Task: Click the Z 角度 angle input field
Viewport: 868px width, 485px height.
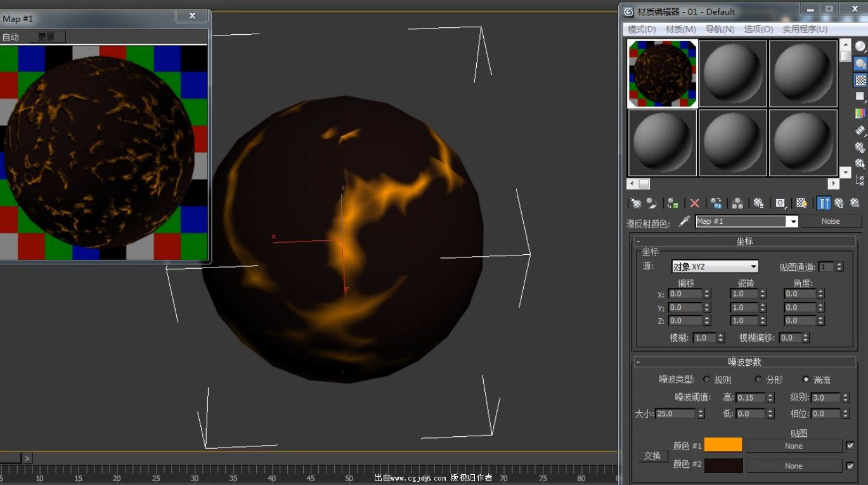Action: coord(800,321)
